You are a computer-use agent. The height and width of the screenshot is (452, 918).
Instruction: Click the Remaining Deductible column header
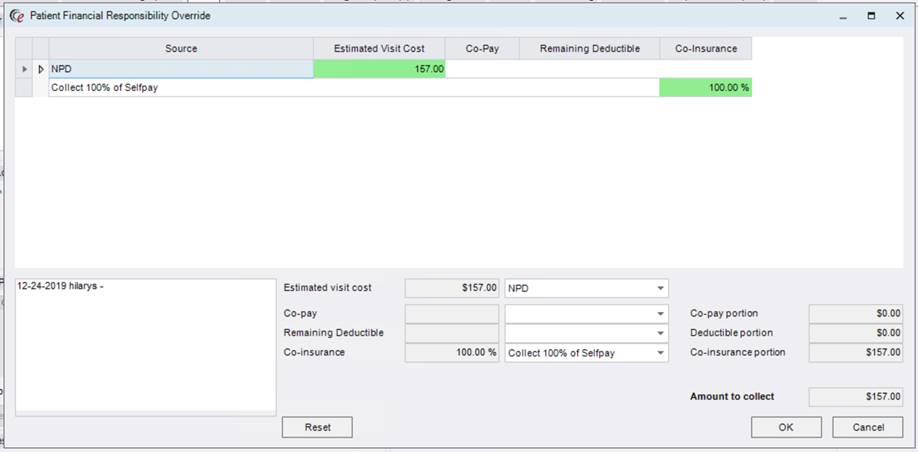click(x=589, y=49)
